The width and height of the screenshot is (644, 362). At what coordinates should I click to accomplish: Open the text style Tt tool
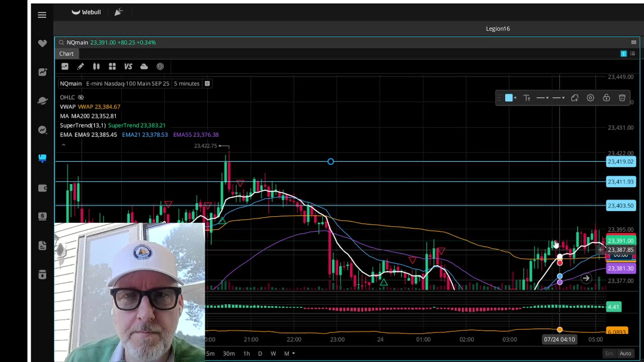tap(527, 98)
